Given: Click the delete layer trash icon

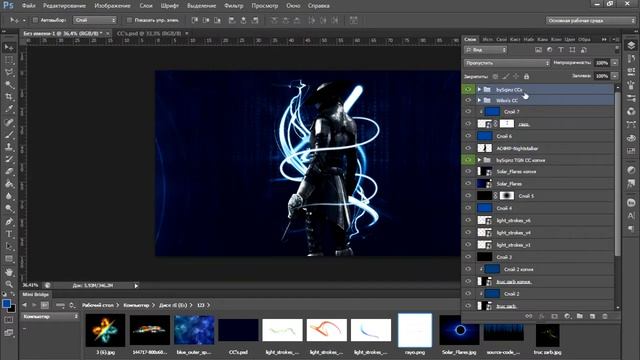Looking at the screenshot, I should pyautogui.click(x=605, y=316).
